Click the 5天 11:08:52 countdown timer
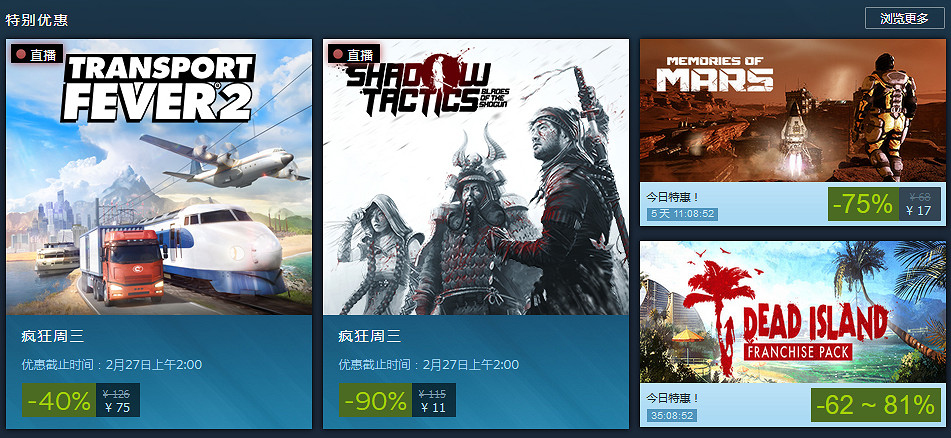Image resolution: width=951 pixels, height=438 pixels. [682, 214]
